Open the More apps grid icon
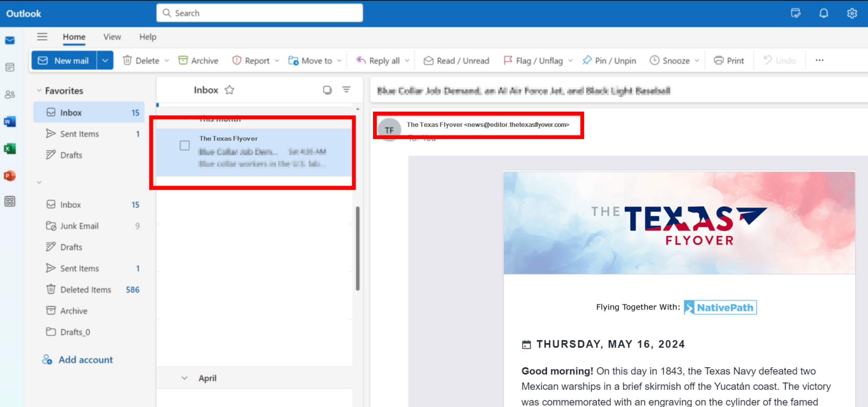The height and width of the screenshot is (407, 868). click(x=10, y=201)
